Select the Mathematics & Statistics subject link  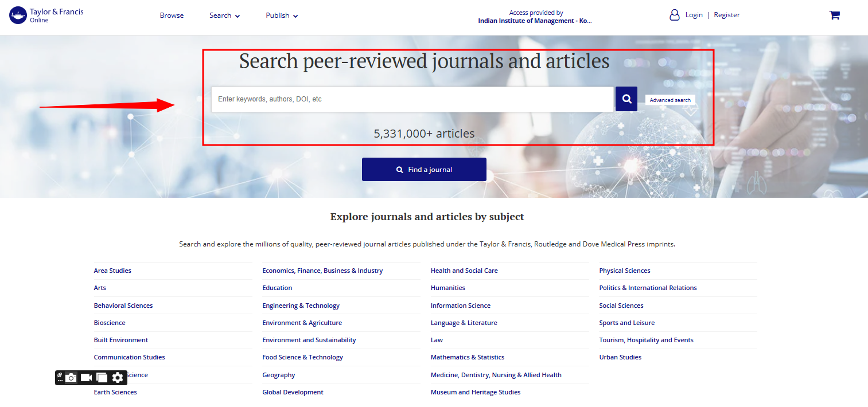(467, 357)
